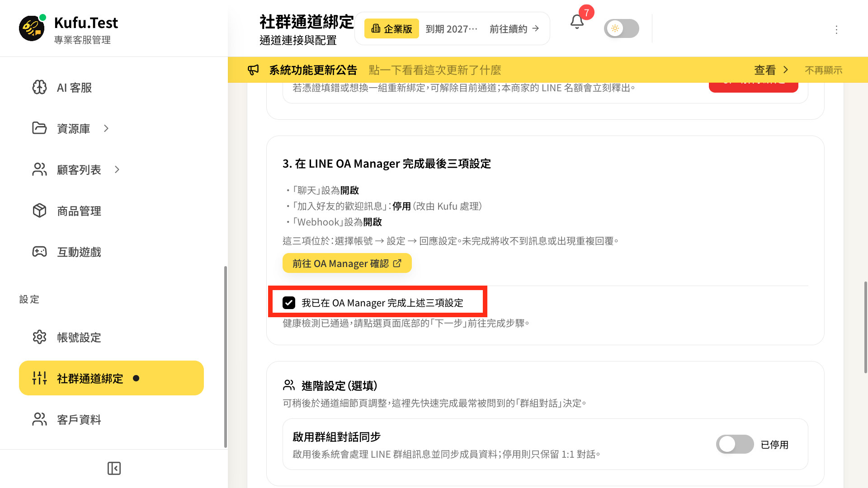Screen dimensions: 868x488
Task: Click the Kufu.Test brand name
Action: (x=86, y=23)
